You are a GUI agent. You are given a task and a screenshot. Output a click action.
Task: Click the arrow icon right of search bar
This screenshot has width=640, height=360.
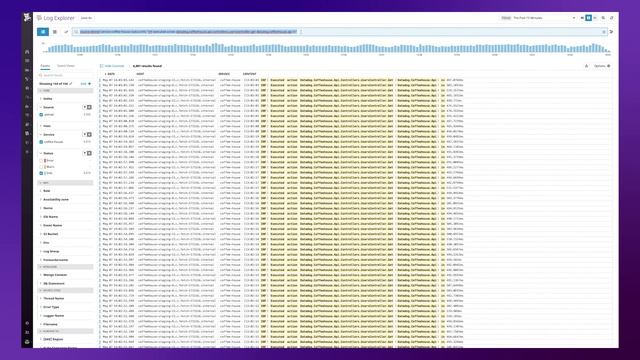click(611, 32)
